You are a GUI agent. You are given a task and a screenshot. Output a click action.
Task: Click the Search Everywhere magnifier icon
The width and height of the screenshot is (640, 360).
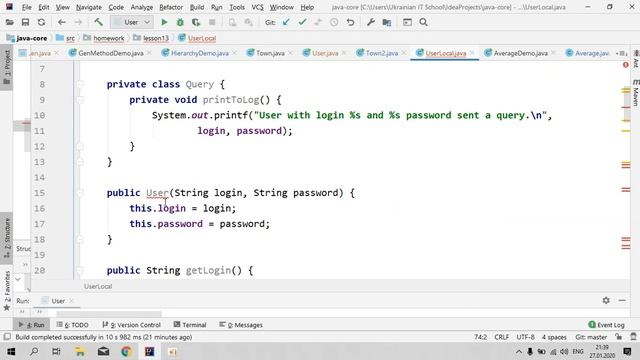(423, 22)
